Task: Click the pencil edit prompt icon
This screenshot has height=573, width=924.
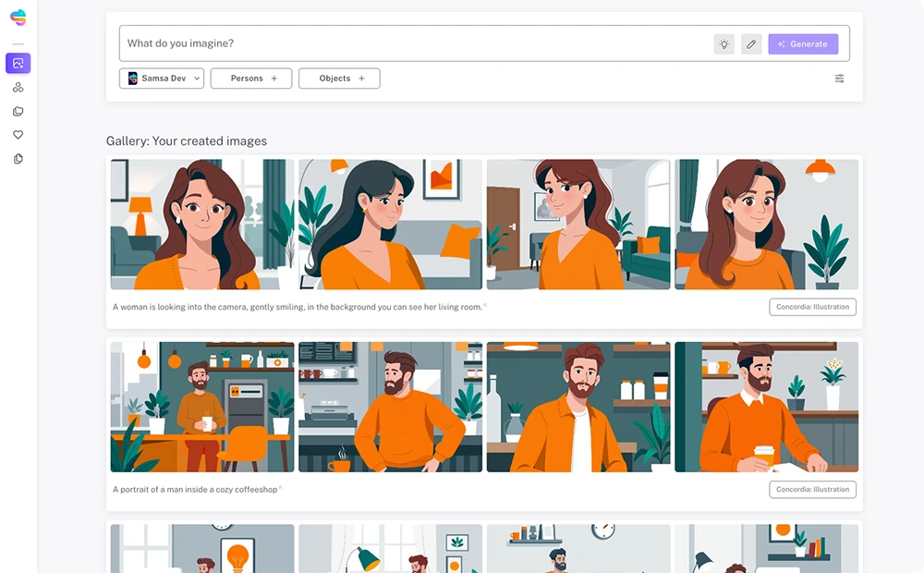Action: click(x=751, y=44)
